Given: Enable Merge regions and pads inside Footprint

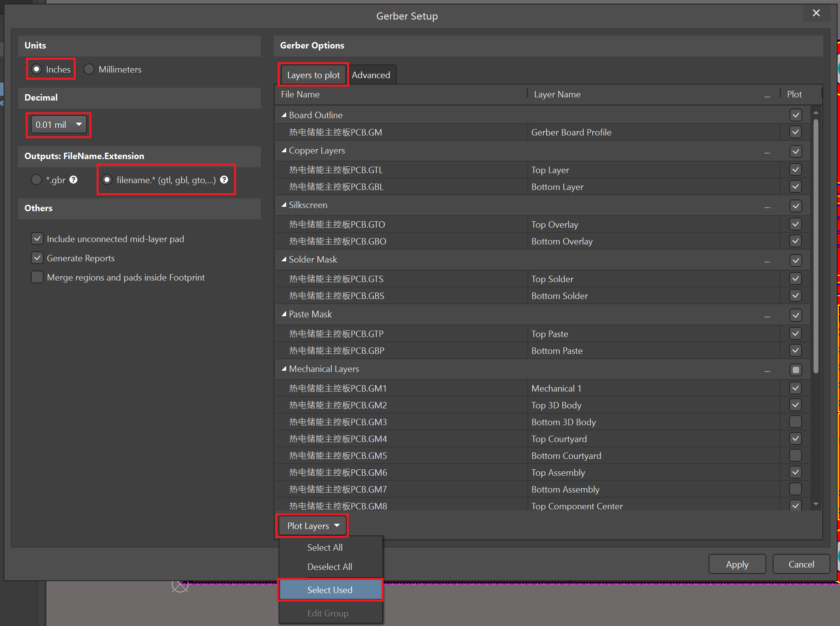Looking at the screenshot, I should (37, 277).
